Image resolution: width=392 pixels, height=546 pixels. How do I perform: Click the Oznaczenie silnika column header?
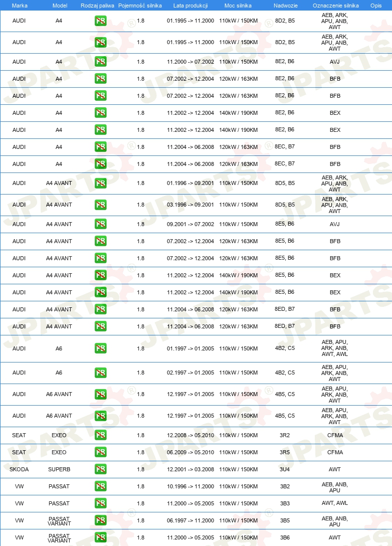point(335,6)
